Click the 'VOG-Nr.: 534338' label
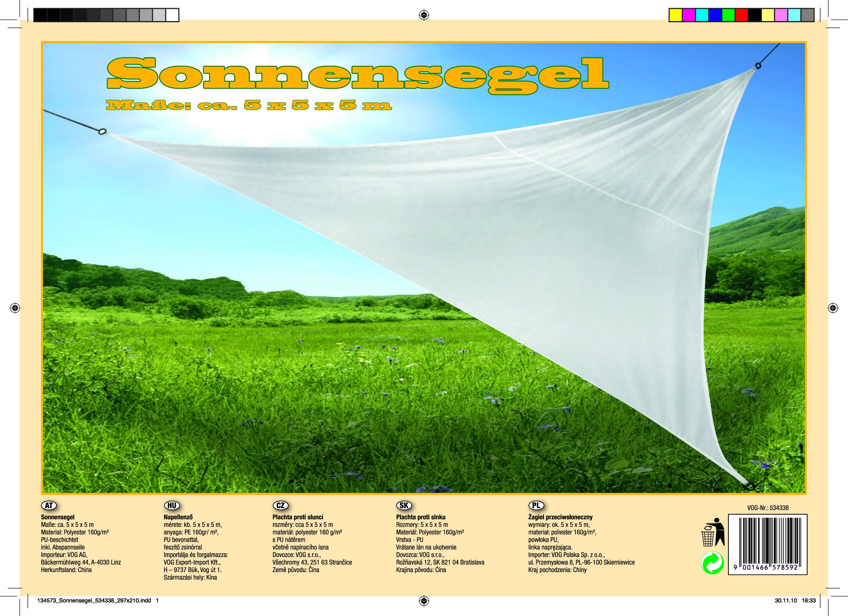 [x=768, y=508]
